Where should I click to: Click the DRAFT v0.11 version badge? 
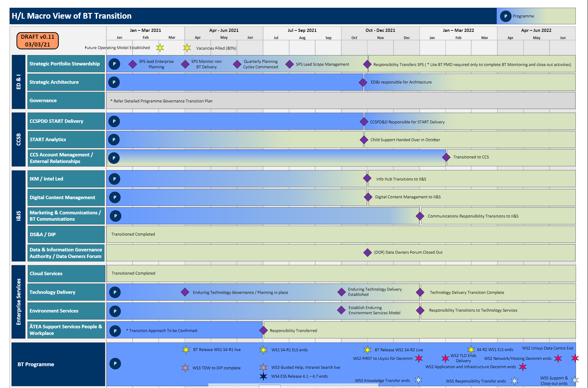coord(38,41)
